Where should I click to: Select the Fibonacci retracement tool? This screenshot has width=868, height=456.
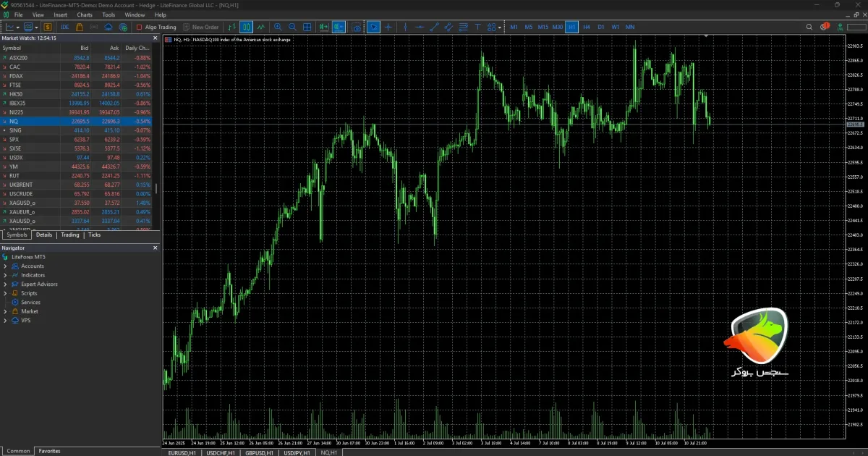(x=463, y=27)
